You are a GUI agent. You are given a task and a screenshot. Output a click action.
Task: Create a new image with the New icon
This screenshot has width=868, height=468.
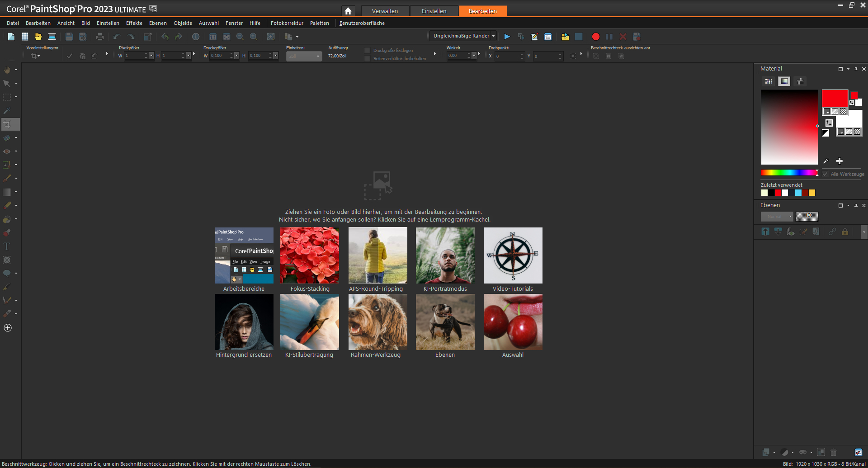[11, 37]
